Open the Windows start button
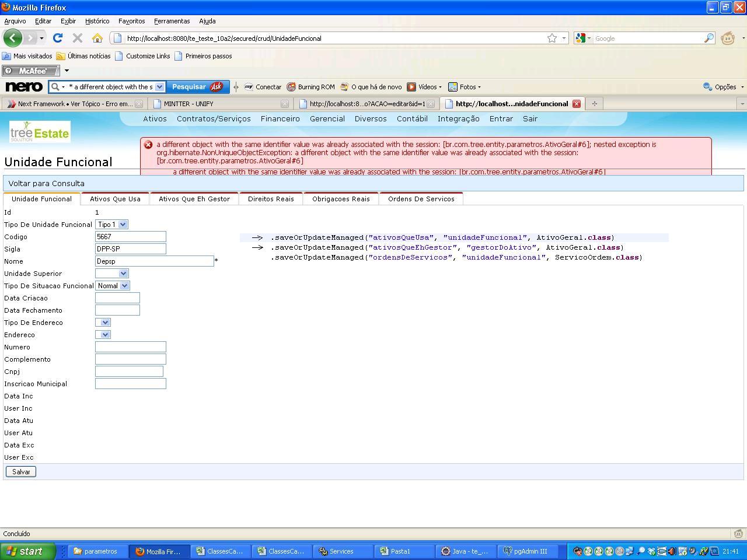Image resolution: width=747 pixels, height=560 pixels. (28, 551)
